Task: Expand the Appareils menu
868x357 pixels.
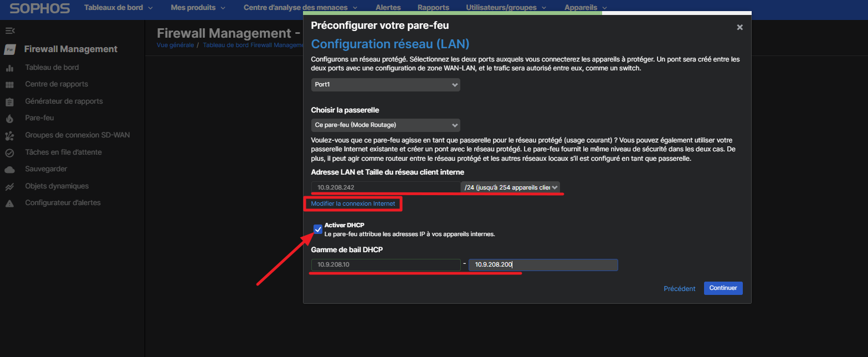Action: (585, 8)
